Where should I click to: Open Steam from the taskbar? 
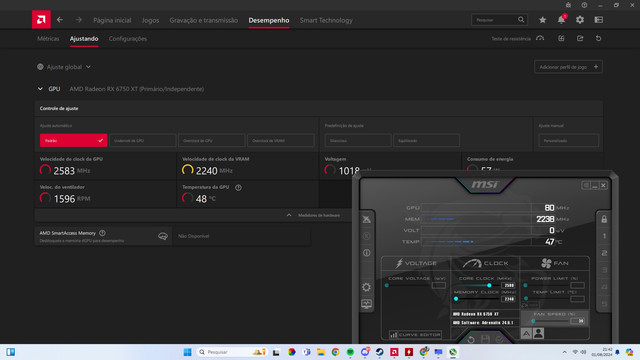click(380, 352)
